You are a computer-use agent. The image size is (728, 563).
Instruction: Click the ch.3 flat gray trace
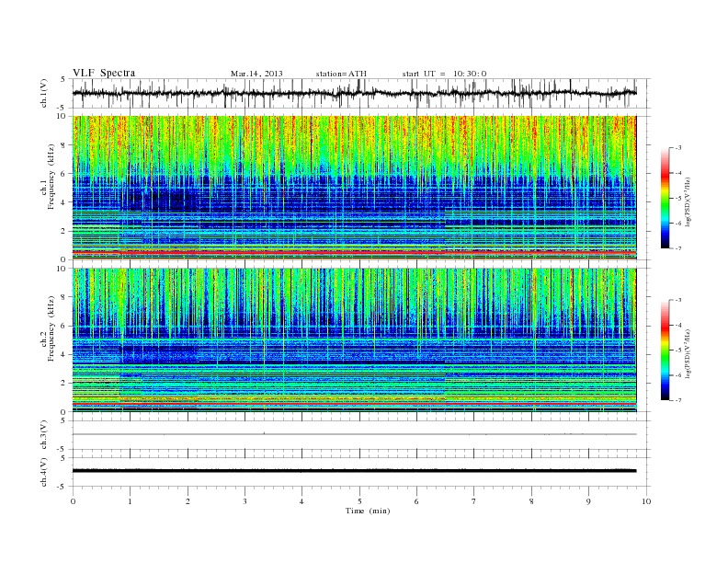(354, 434)
